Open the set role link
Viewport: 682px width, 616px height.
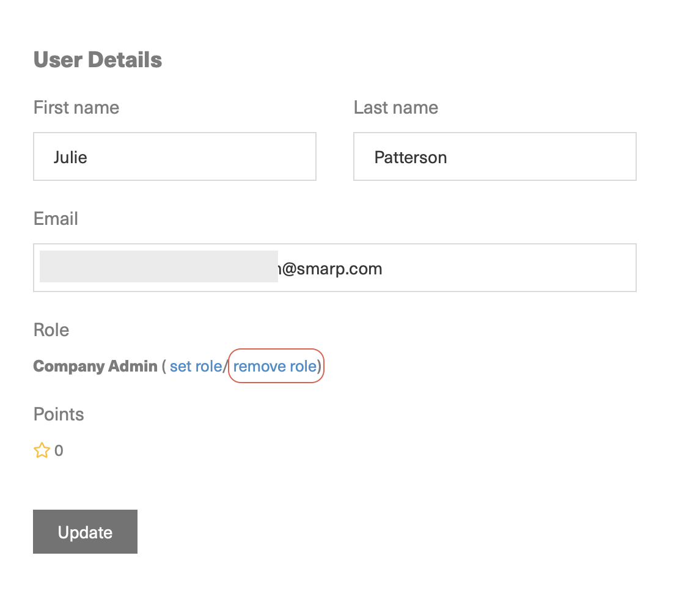[x=196, y=366]
